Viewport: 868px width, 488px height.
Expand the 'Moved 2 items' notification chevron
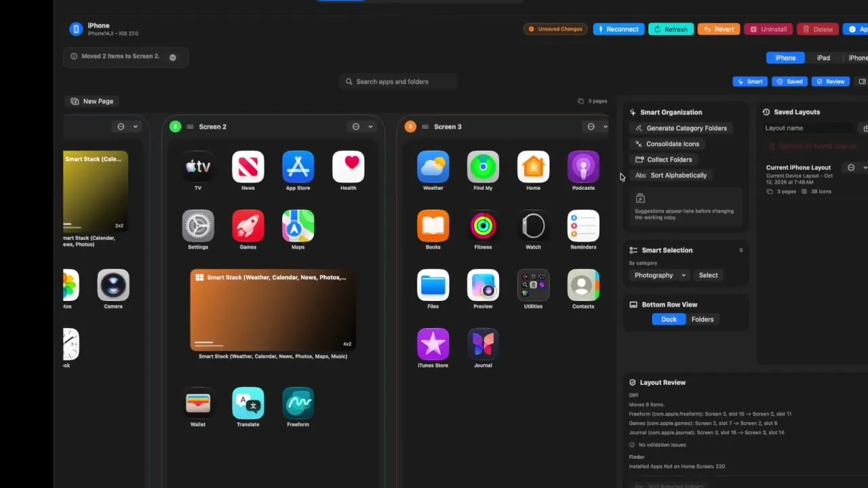(x=173, y=58)
